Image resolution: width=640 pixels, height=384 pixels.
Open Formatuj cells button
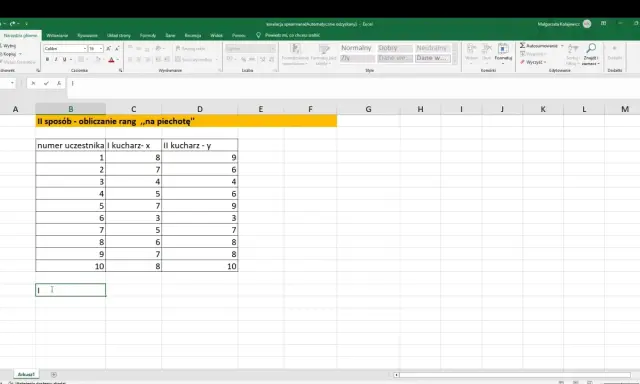(x=503, y=52)
